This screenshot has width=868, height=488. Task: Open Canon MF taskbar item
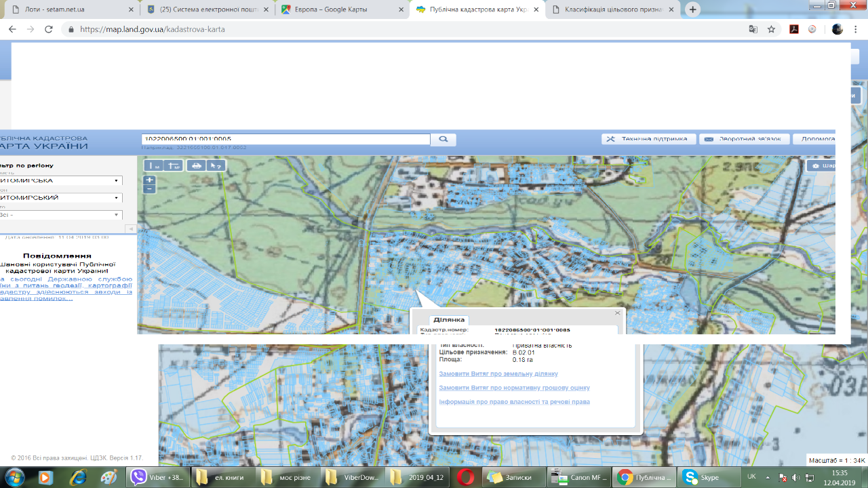[578, 477]
